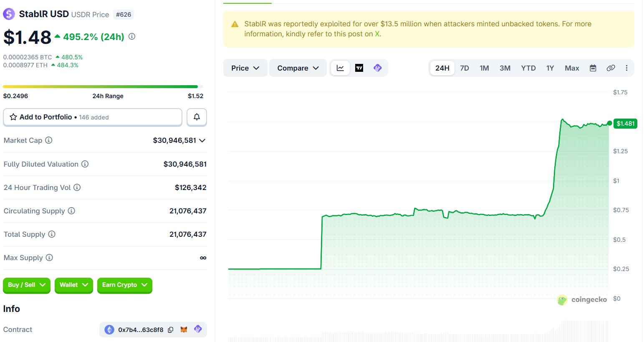This screenshot has height=342, width=644.
Task: Copy the contract address 0x7b4...63c8f8
Action: point(171,330)
